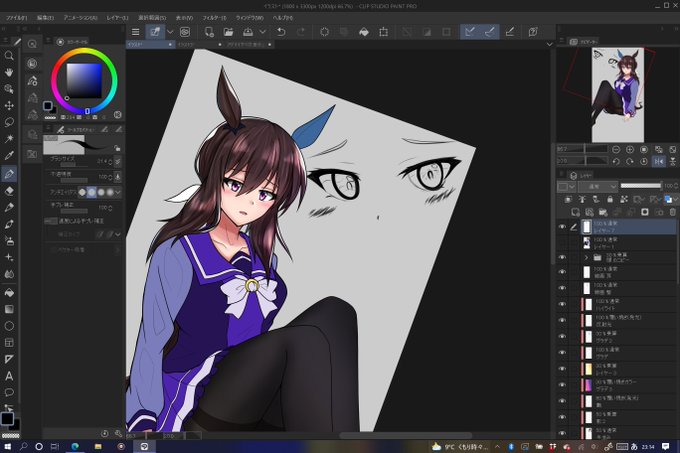Click the Scale/Rotate transform icon in command bar

point(383,32)
